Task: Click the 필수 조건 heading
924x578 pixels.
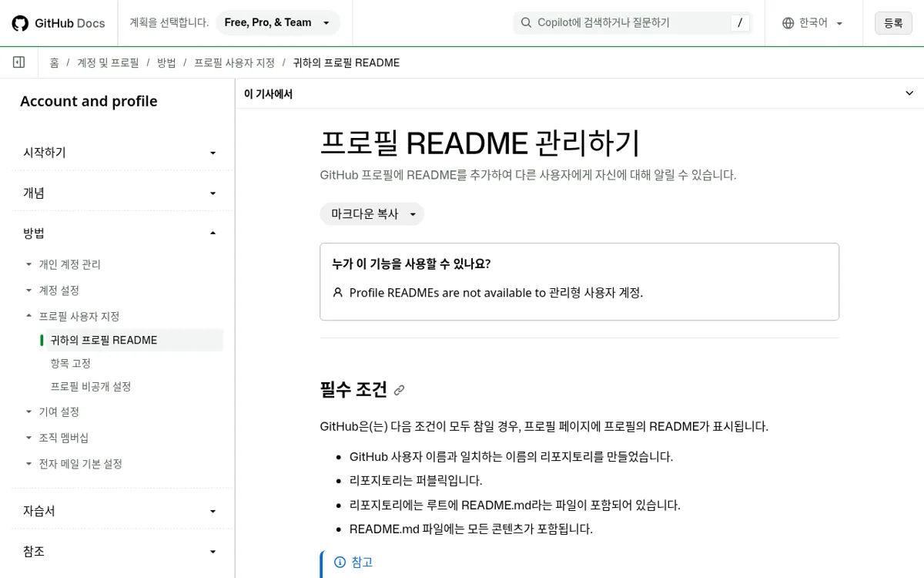Action: (353, 389)
